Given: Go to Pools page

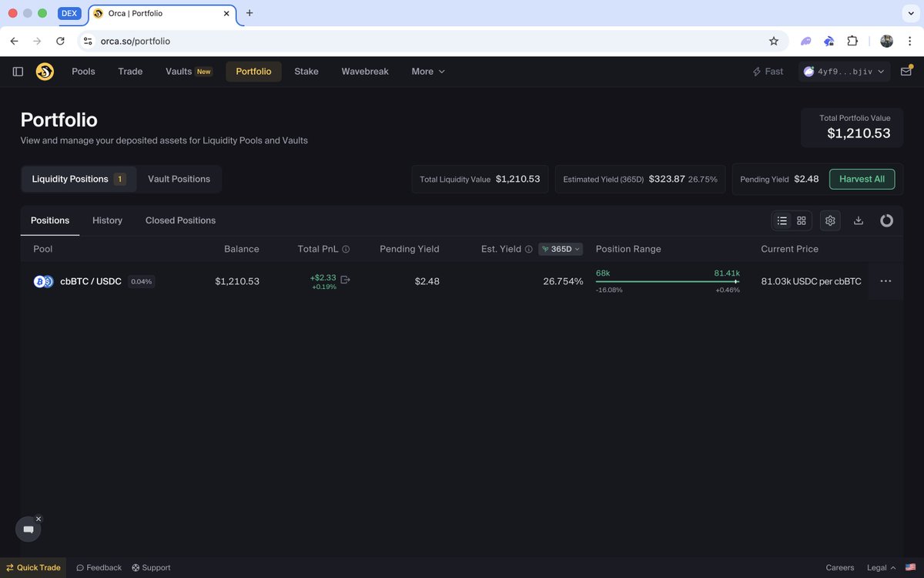Looking at the screenshot, I should [x=83, y=72].
